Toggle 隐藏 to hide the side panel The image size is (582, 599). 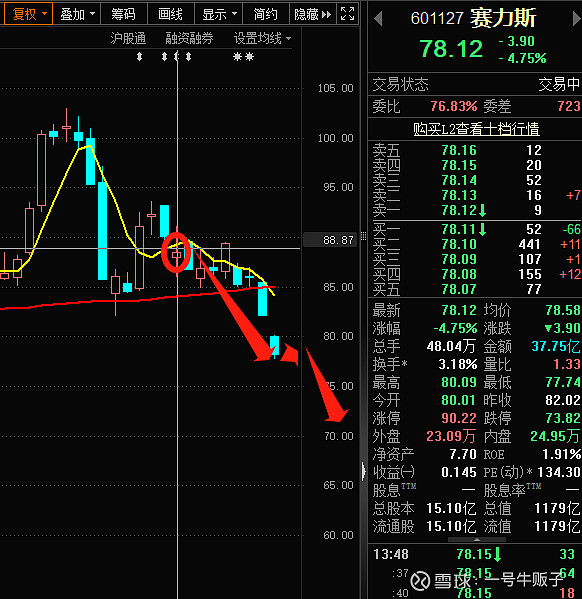point(313,14)
